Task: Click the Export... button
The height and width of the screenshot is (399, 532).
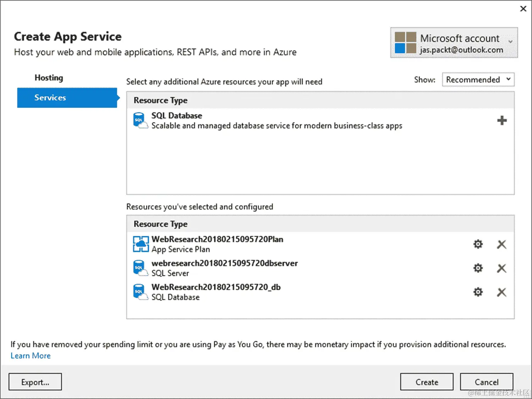Action: click(35, 382)
